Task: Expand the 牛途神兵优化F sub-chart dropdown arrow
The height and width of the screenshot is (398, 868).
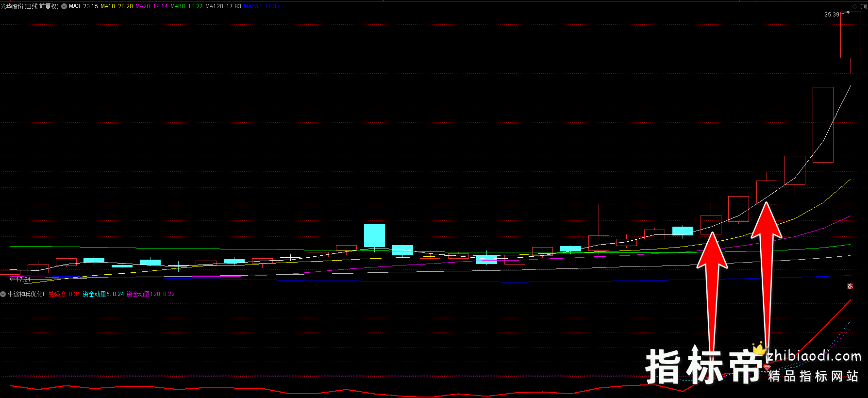Action: pyautogui.click(x=3, y=294)
